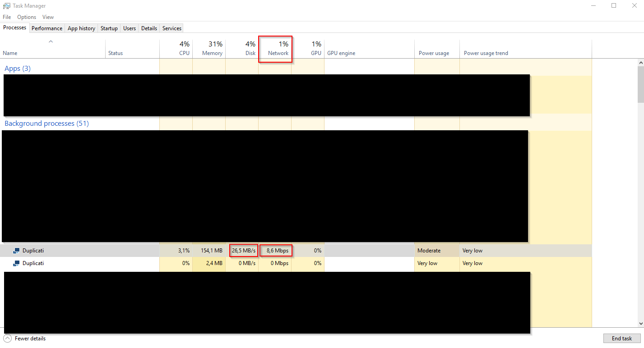Open the App history tab
This screenshot has width=644, height=348.
[81, 28]
